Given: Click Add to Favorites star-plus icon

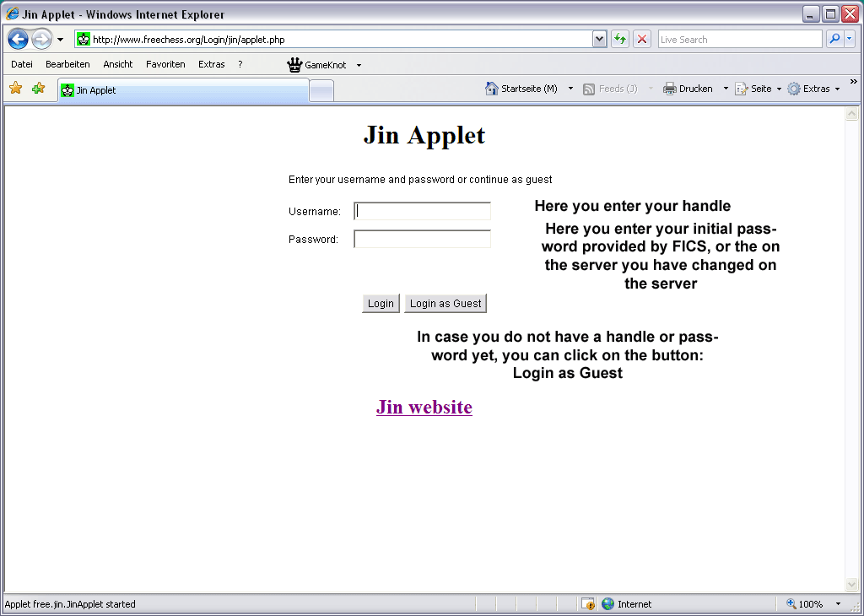Looking at the screenshot, I should coord(38,88).
